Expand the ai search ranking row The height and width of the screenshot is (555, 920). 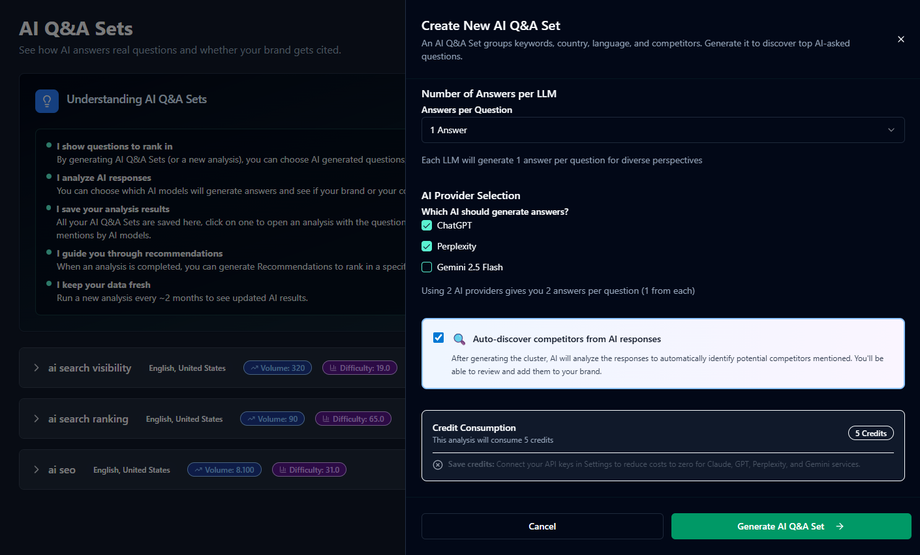(37, 419)
